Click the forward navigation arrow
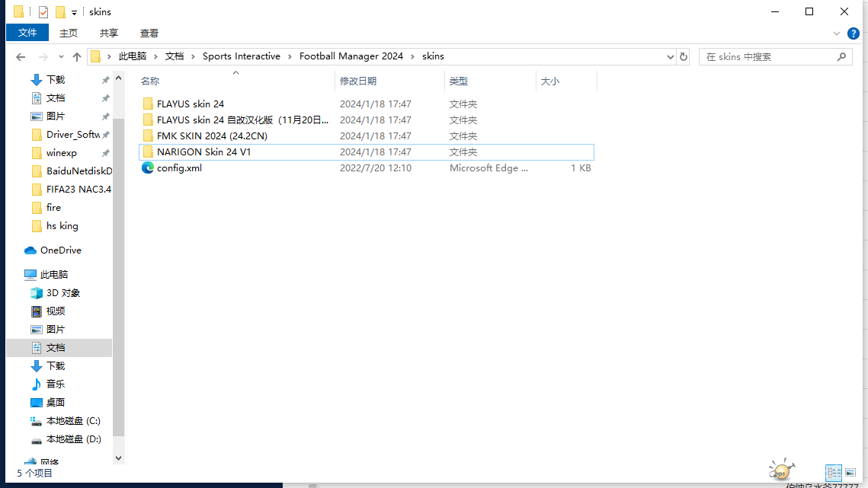This screenshot has width=868, height=488. (43, 56)
